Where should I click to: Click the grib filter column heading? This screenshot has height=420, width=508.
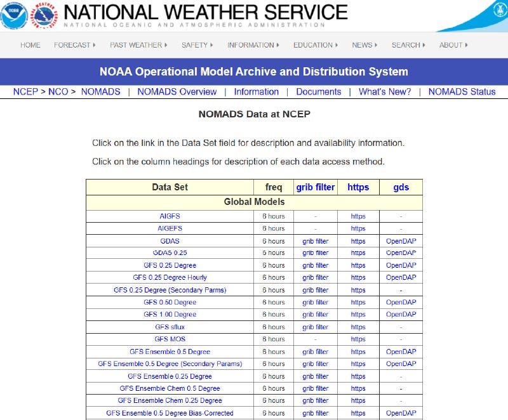pyautogui.click(x=315, y=187)
